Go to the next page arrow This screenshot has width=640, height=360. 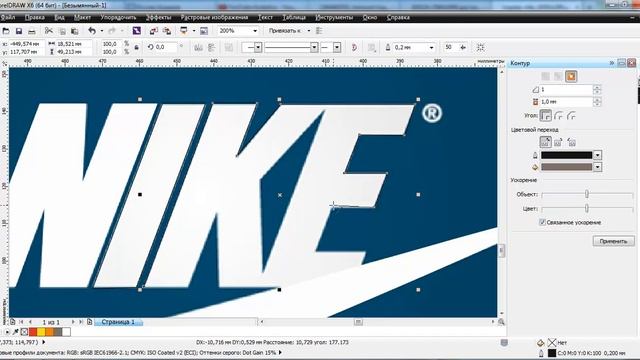(73, 322)
